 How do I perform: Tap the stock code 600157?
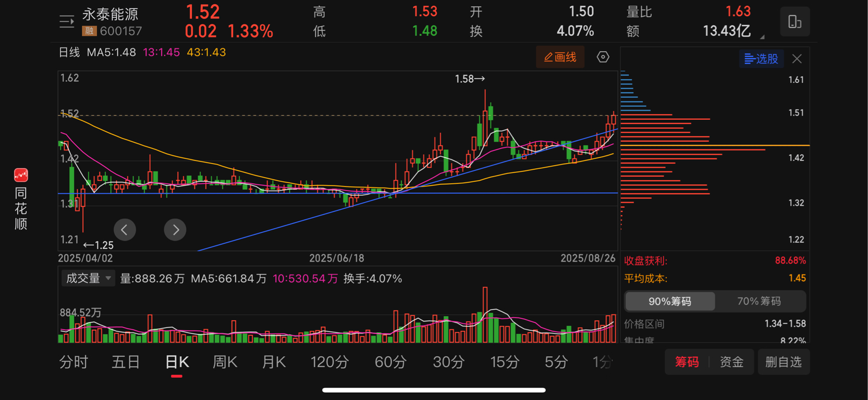121,31
